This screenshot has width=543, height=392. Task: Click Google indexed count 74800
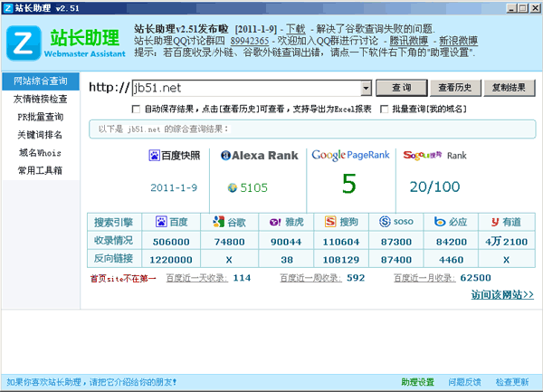point(229,242)
